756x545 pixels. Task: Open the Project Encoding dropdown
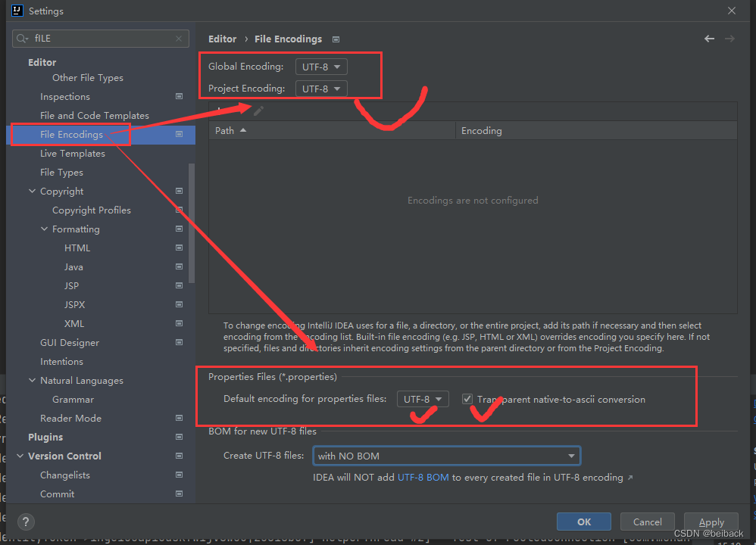(321, 89)
